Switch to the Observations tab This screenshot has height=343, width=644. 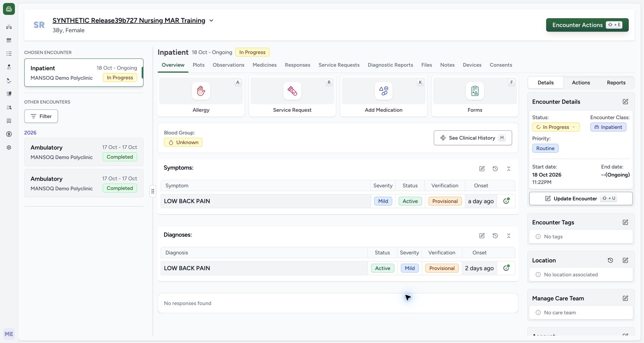[x=228, y=65]
